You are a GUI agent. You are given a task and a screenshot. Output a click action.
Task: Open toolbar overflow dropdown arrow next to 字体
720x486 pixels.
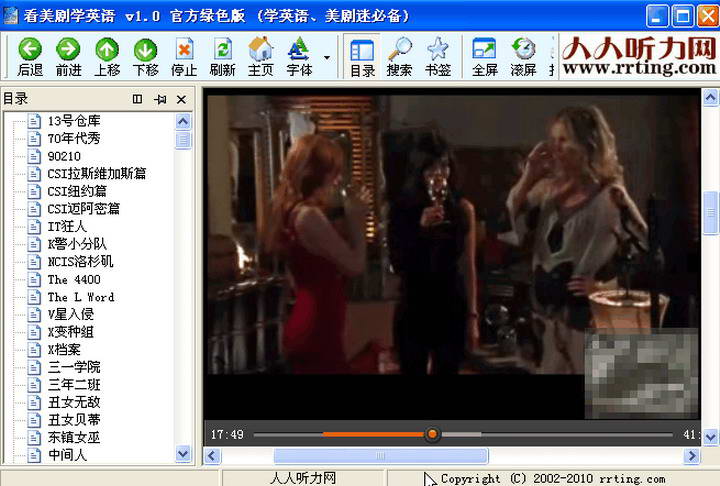click(x=327, y=57)
